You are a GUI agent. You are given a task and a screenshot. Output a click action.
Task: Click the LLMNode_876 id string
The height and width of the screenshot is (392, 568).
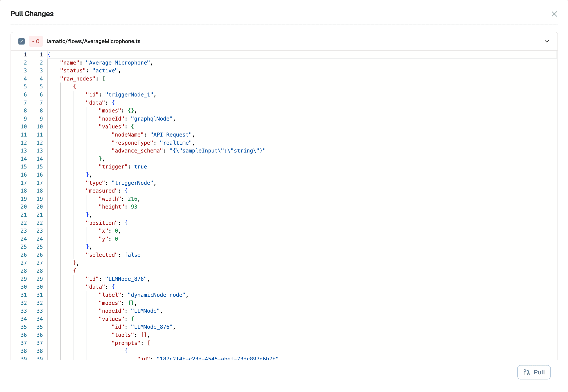(127, 279)
